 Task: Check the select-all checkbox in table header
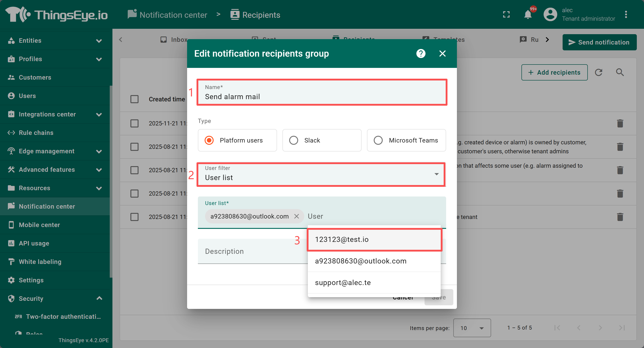(134, 99)
